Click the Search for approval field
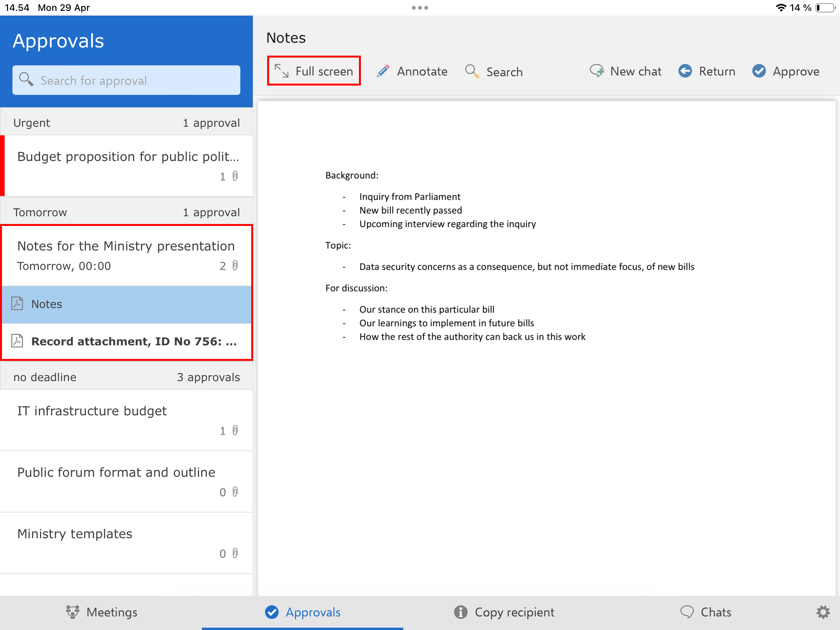 pyautogui.click(x=126, y=80)
